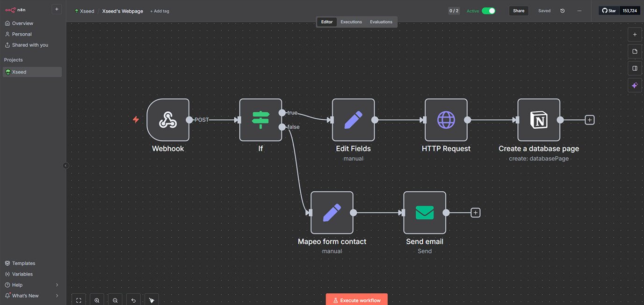Open the Webhook node icon
Viewport: 644px width, 305px height.
(168, 120)
